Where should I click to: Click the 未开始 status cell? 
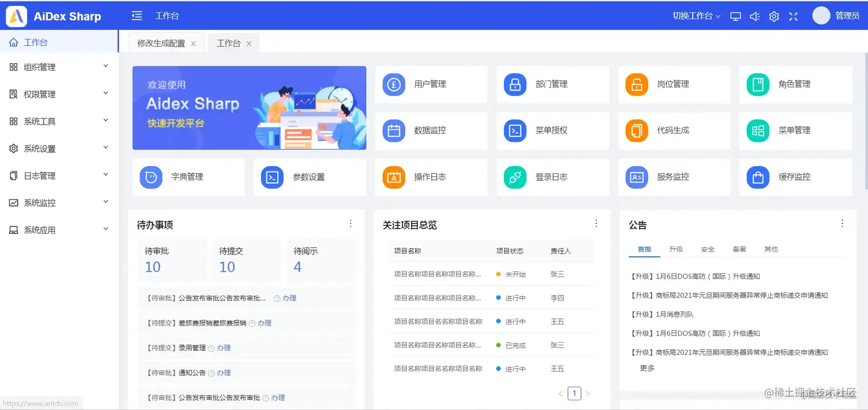pos(511,274)
